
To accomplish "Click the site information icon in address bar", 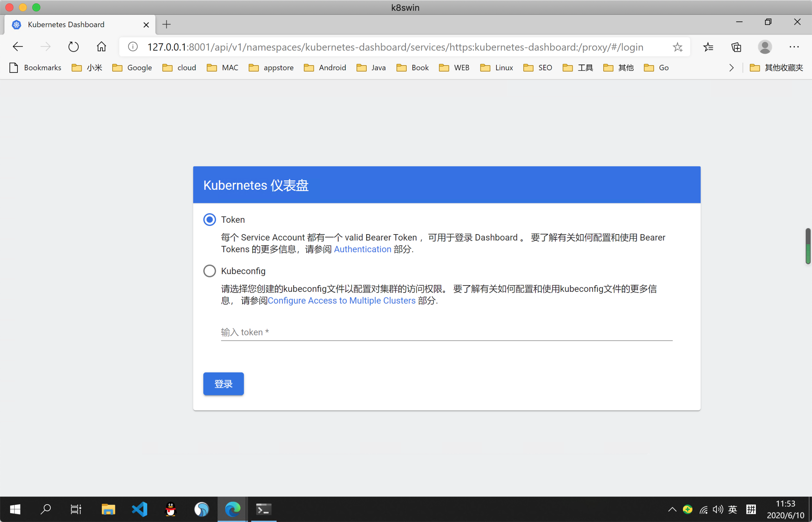I will click(133, 47).
